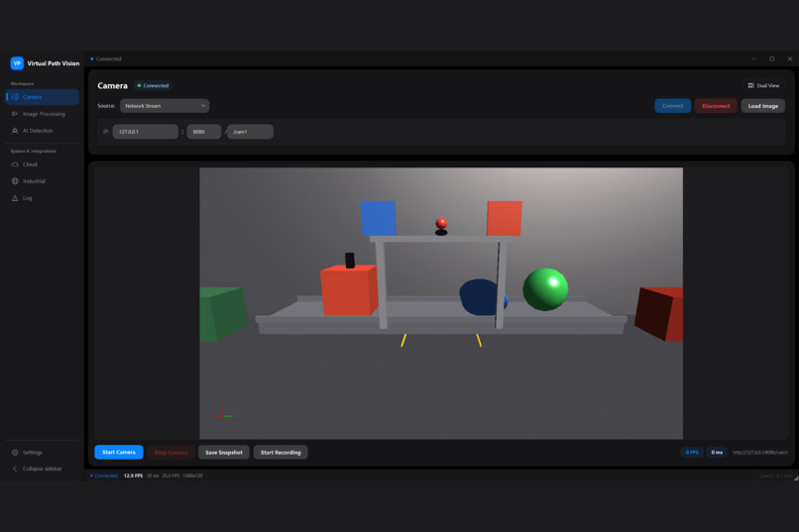Click the Start Recording button
The height and width of the screenshot is (532, 799).
281,452
